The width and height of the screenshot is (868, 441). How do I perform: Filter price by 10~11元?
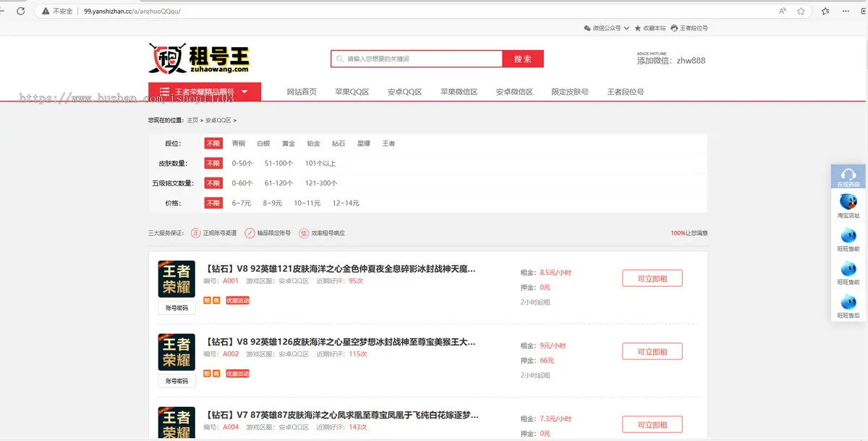(307, 203)
